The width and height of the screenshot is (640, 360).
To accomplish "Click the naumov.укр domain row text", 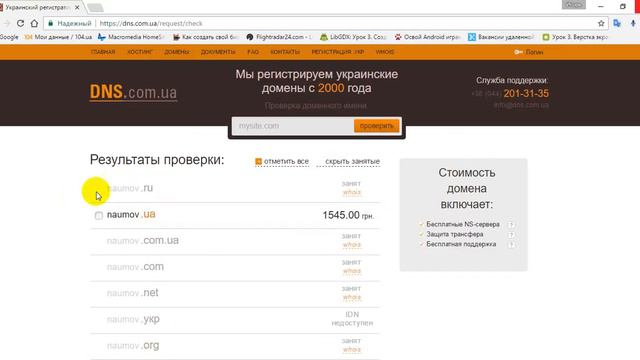I will click(133, 319).
